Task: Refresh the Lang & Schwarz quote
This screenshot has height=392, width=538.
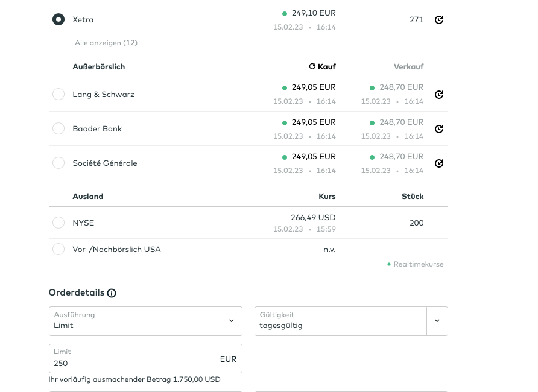Action: (439, 95)
